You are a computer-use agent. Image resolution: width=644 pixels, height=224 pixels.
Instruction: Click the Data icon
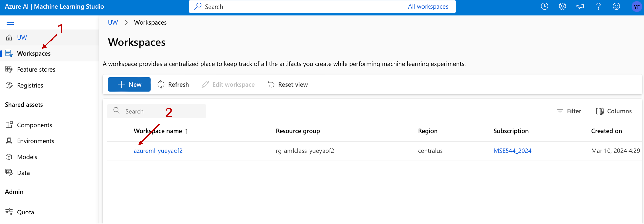pyautogui.click(x=9, y=173)
